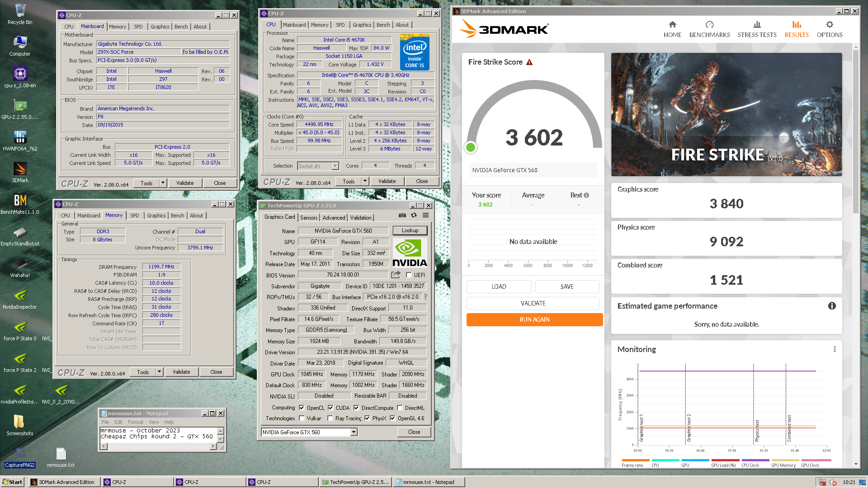The width and height of the screenshot is (868, 488).
Task: Open 3DMark BENCHMARKS section
Action: point(709,29)
